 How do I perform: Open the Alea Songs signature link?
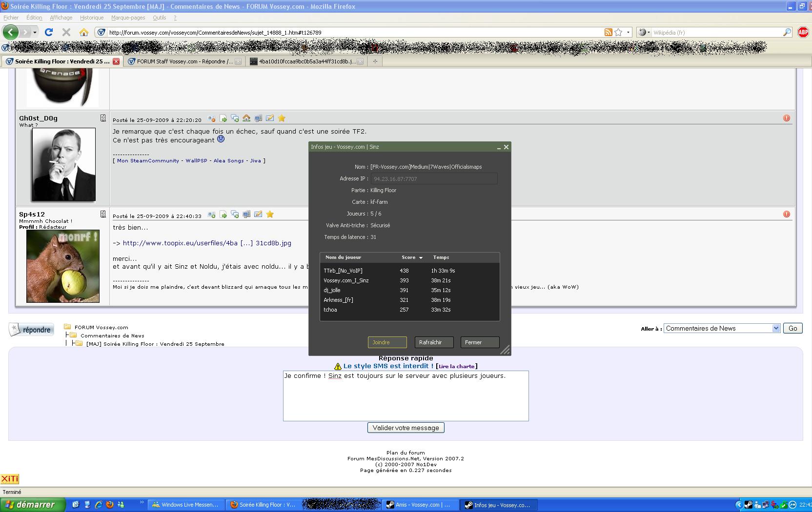229,160
